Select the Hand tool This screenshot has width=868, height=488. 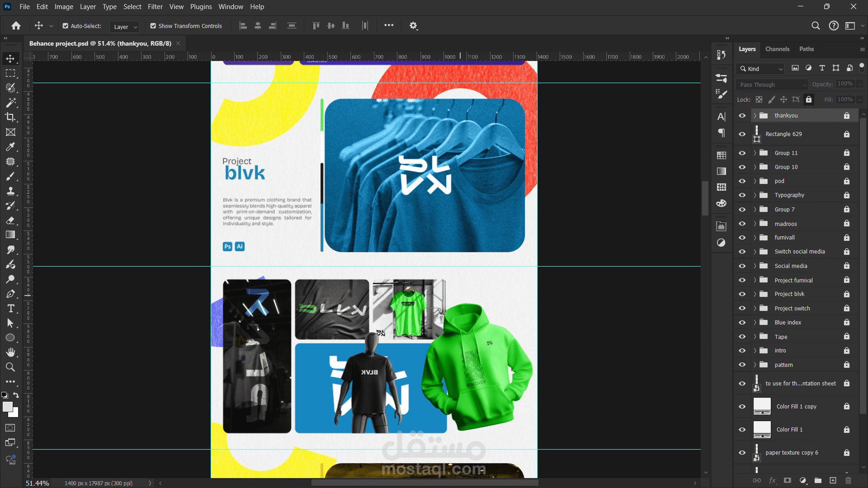click(10, 352)
